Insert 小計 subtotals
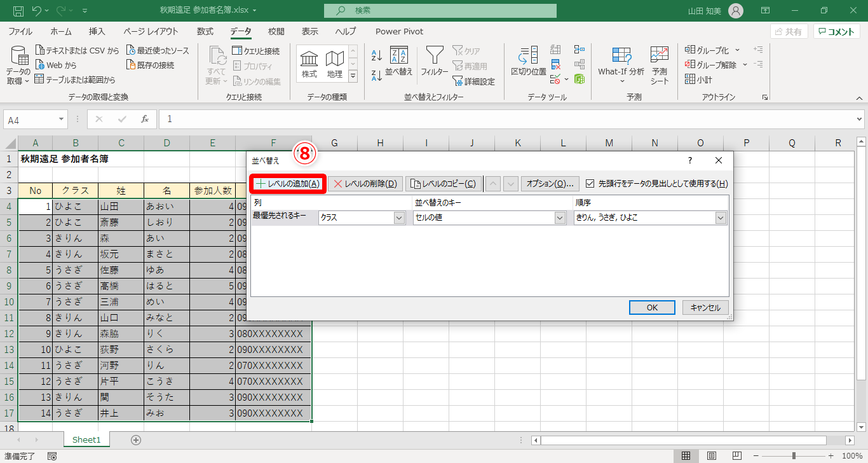The height and width of the screenshot is (463, 868). tap(699, 79)
